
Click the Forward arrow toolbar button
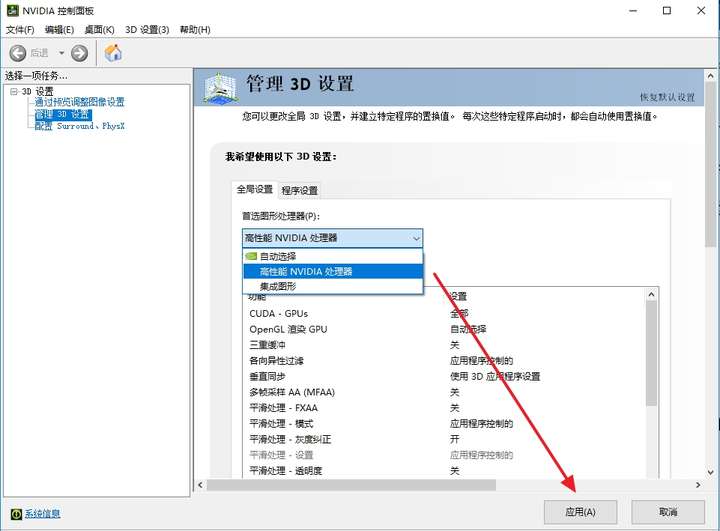tap(79, 53)
